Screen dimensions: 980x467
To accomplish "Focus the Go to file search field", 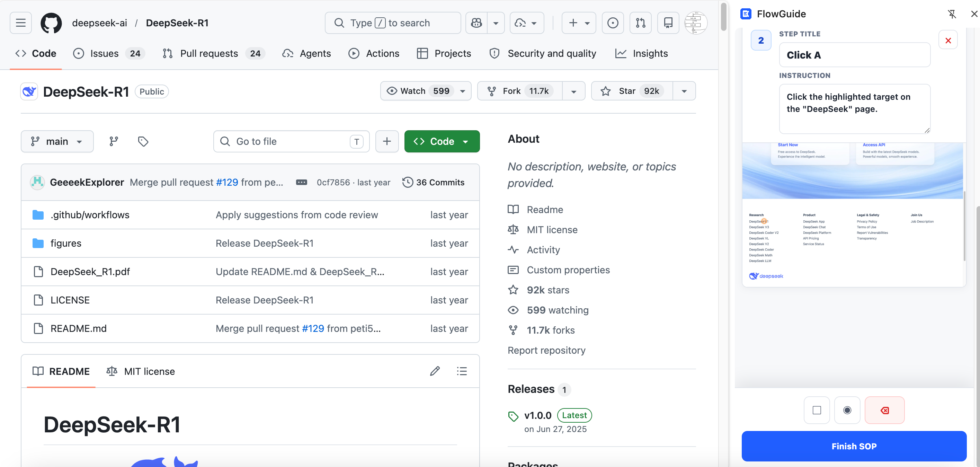I will pos(292,141).
